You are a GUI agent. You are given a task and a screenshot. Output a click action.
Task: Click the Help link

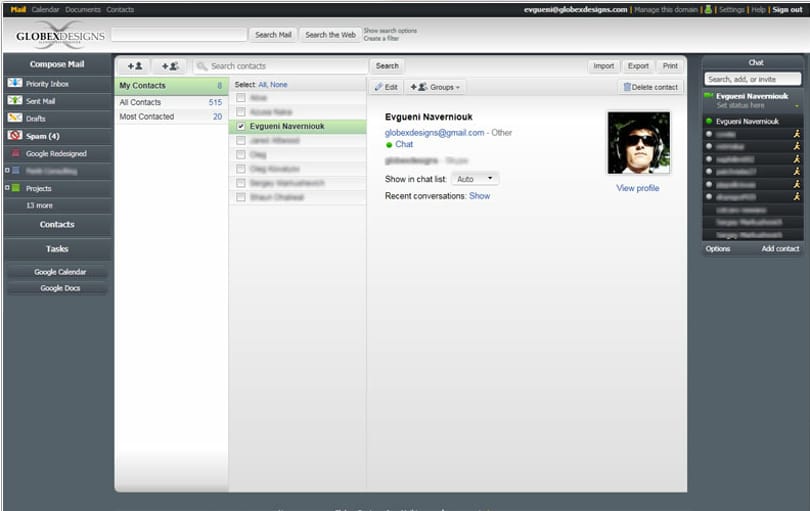(x=758, y=9)
